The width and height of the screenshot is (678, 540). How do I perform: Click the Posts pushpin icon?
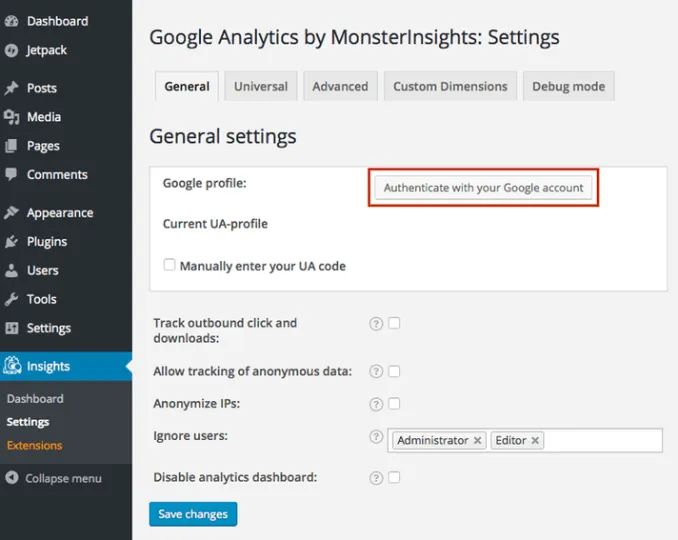tap(12, 88)
